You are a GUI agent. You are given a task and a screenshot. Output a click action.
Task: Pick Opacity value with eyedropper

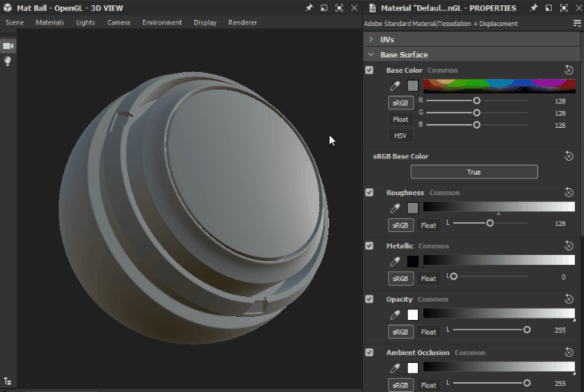point(395,315)
